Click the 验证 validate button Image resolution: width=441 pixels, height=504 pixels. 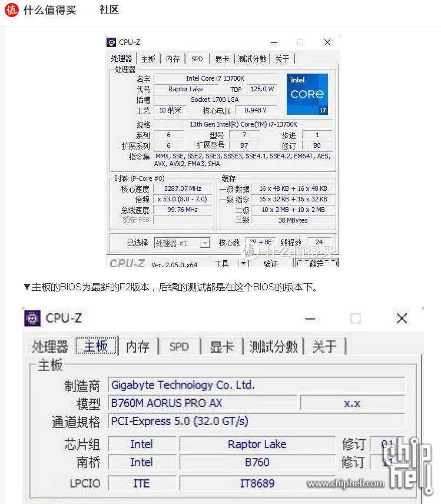tap(271, 263)
